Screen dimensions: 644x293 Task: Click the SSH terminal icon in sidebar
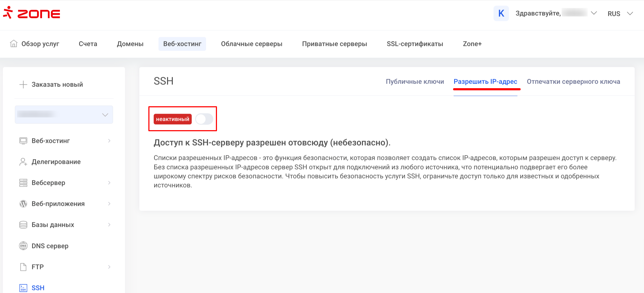click(x=23, y=288)
